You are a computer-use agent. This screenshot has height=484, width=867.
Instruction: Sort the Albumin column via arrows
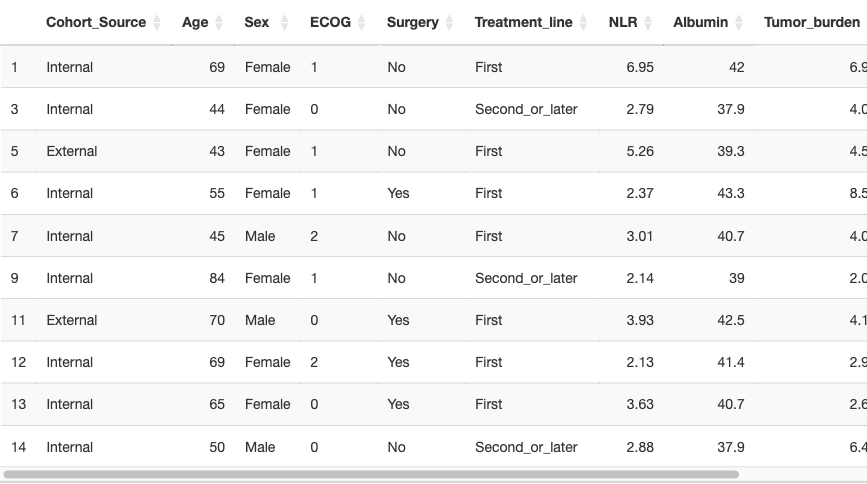pos(739,23)
